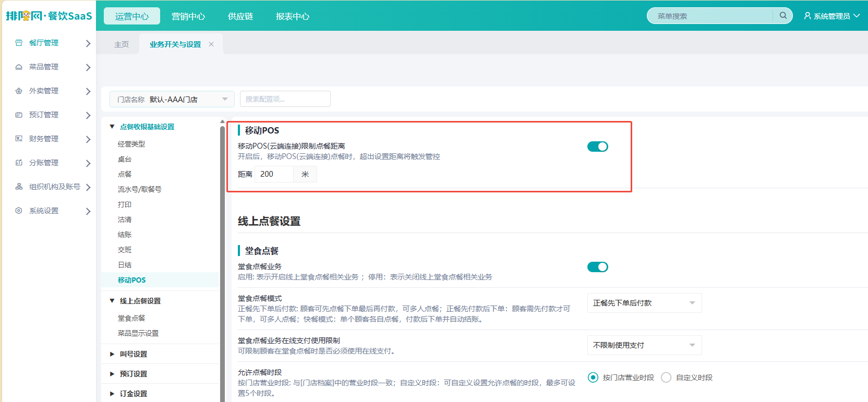Open the 堂食点餐模式 dropdown
Image resolution: width=868 pixels, height=402 pixels.
645,303
